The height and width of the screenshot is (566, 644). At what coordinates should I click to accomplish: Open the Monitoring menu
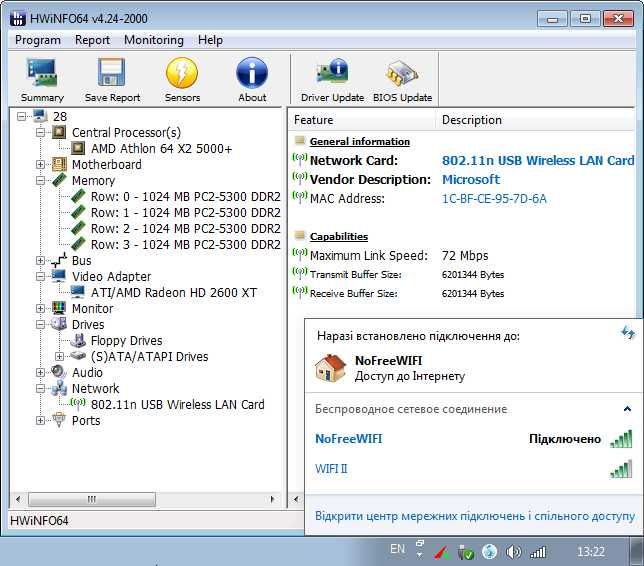154,40
